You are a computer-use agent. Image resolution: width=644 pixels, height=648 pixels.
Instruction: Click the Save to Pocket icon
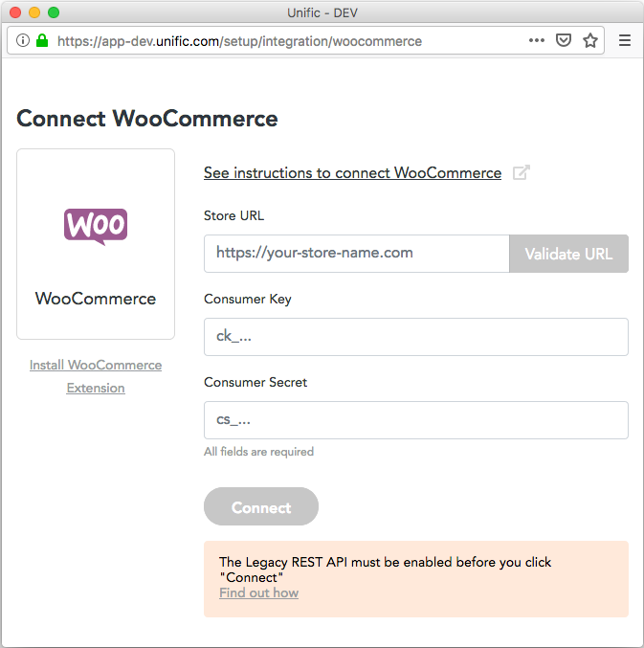point(564,40)
